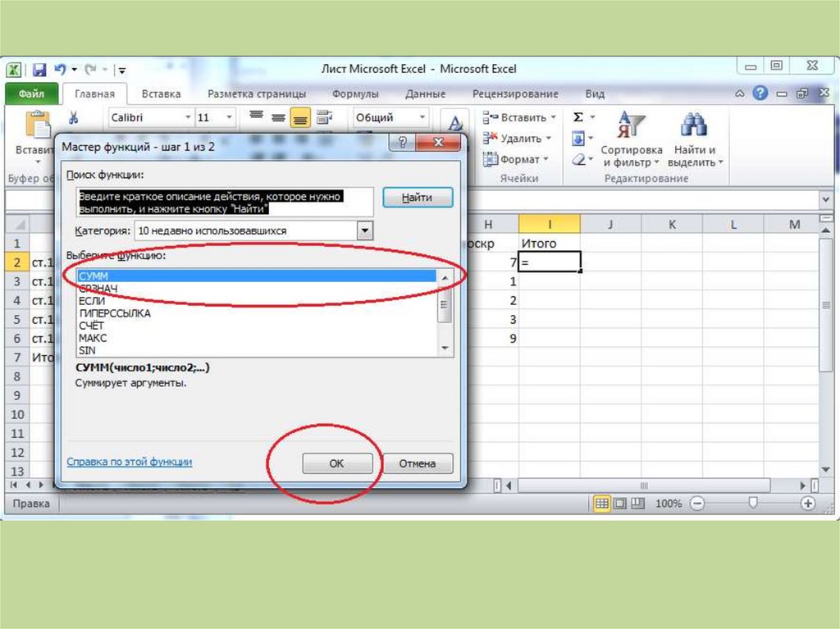Switch to the Рецензирование tab

click(515, 93)
